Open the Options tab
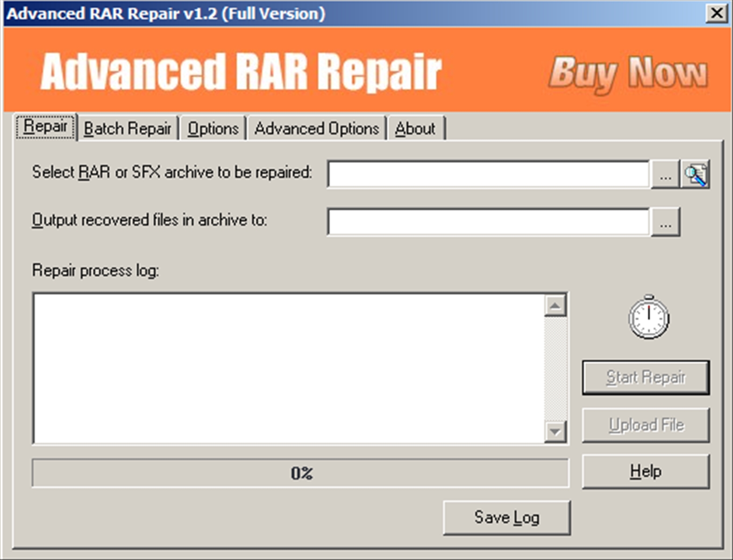 [213, 128]
